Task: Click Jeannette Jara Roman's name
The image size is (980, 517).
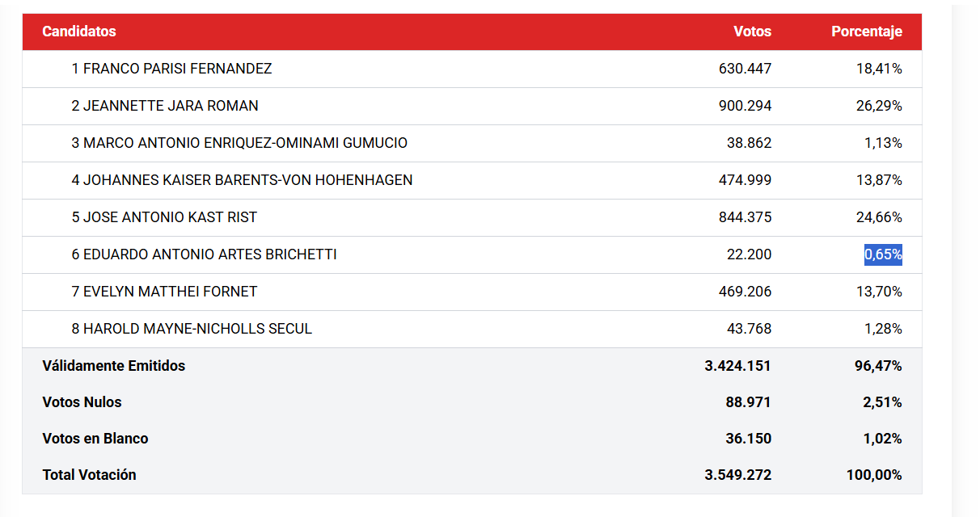Action: point(165,106)
